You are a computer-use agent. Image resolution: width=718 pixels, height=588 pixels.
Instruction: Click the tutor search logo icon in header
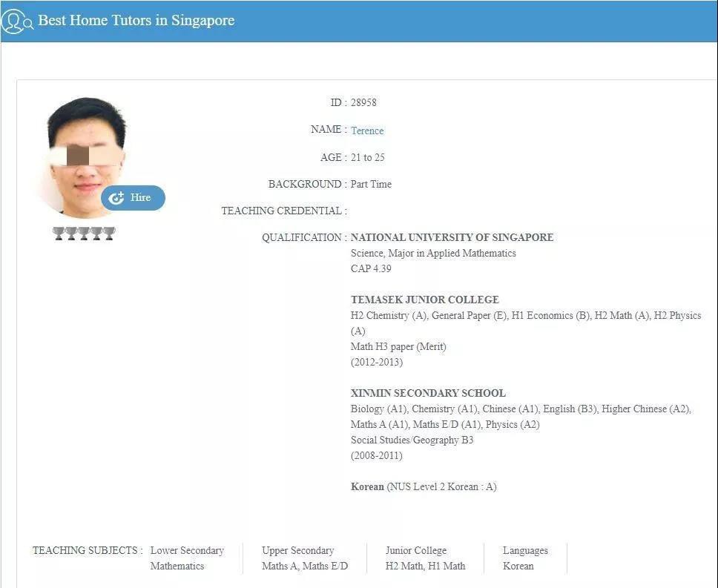point(16,21)
